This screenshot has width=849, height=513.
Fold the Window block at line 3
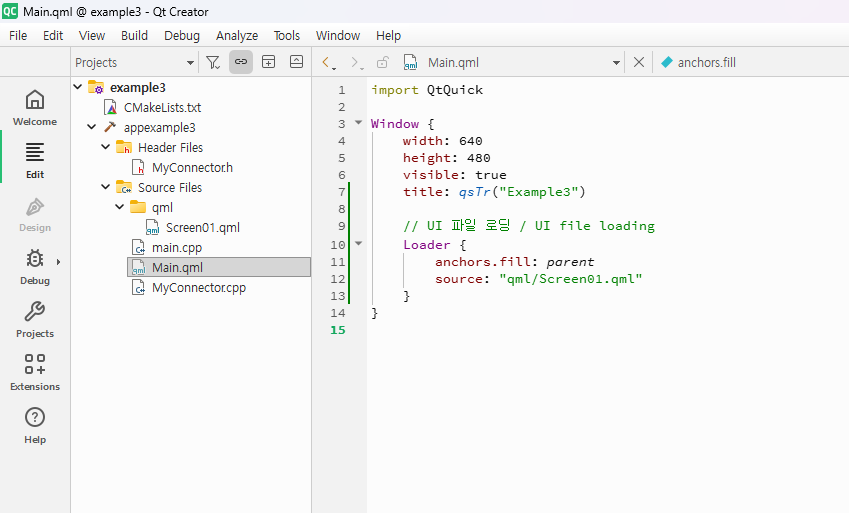[359, 123]
